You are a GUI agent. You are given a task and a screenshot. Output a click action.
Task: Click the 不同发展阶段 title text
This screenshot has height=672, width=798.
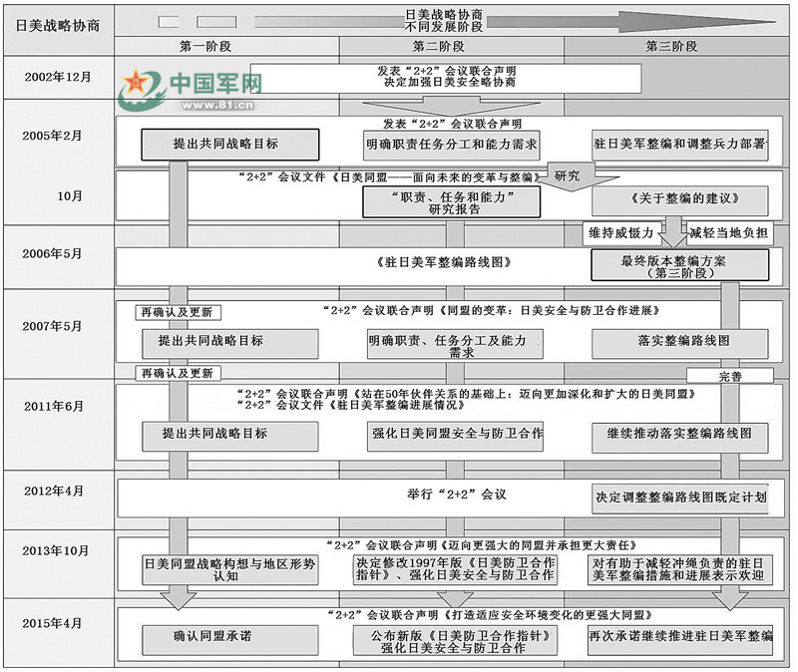tap(444, 27)
